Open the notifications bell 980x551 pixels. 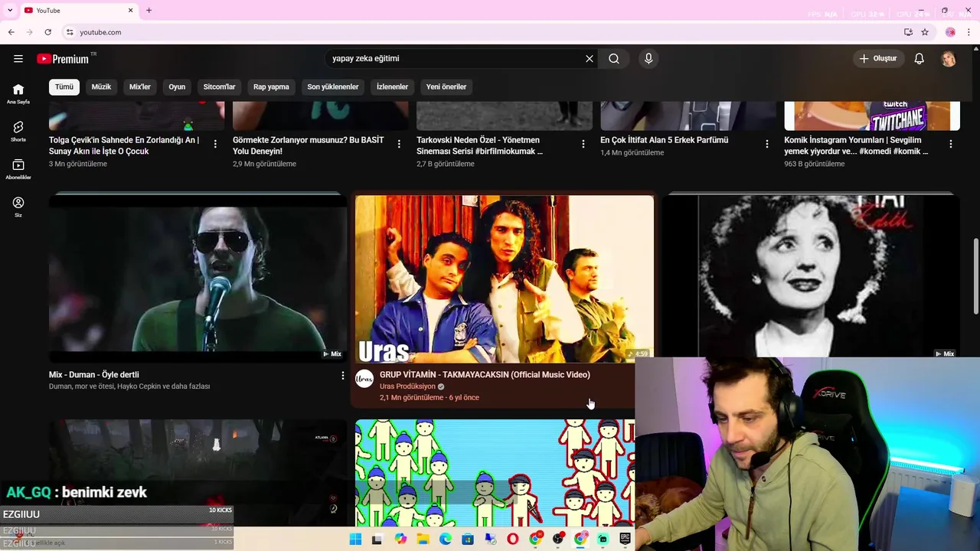tap(920, 59)
